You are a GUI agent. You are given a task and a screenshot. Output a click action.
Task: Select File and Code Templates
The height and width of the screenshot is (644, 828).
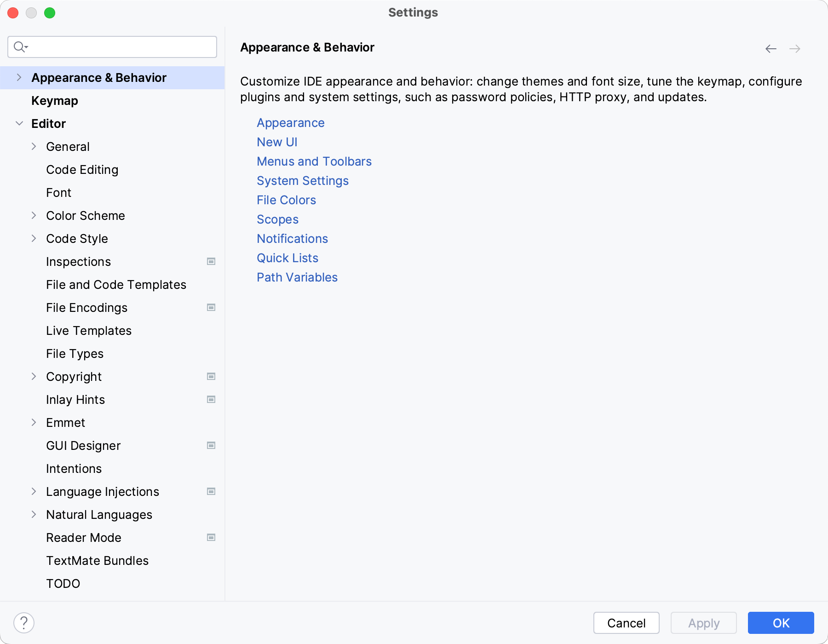coord(112,285)
